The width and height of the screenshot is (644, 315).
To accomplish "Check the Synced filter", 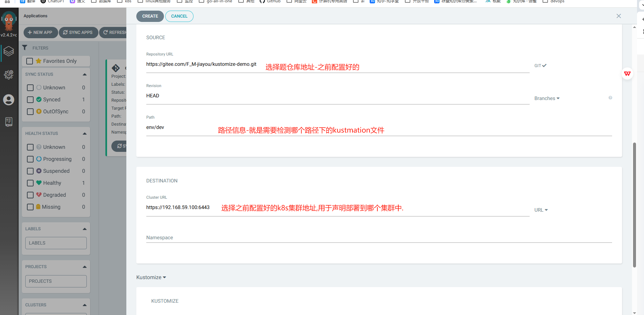I will tap(30, 100).
